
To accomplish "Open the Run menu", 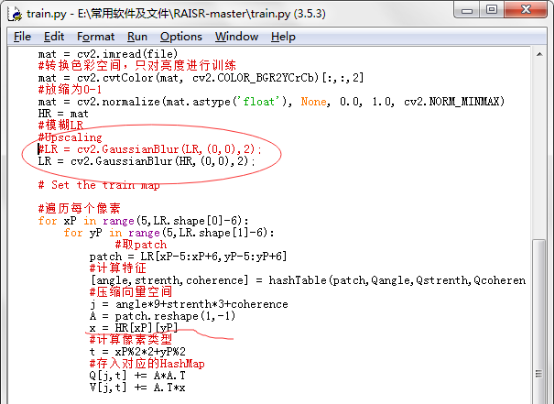I will (x=137, y=37).
